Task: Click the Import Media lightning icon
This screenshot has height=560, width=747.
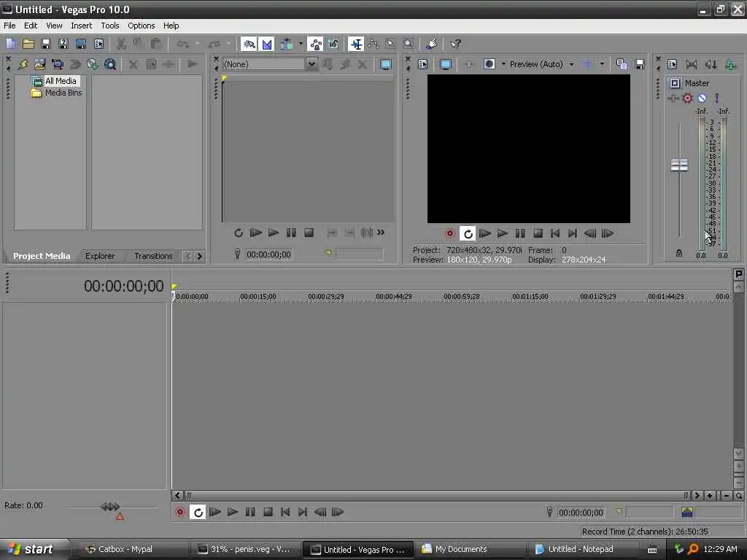Action: (x=23, y=64)
